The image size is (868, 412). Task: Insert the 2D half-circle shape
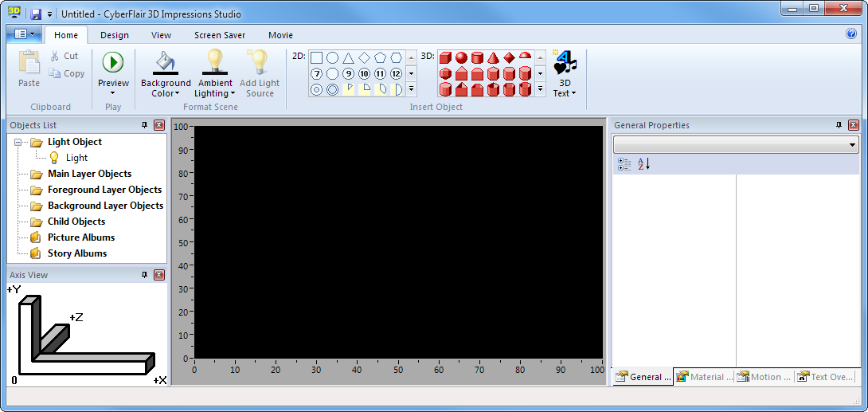(396, 89)
